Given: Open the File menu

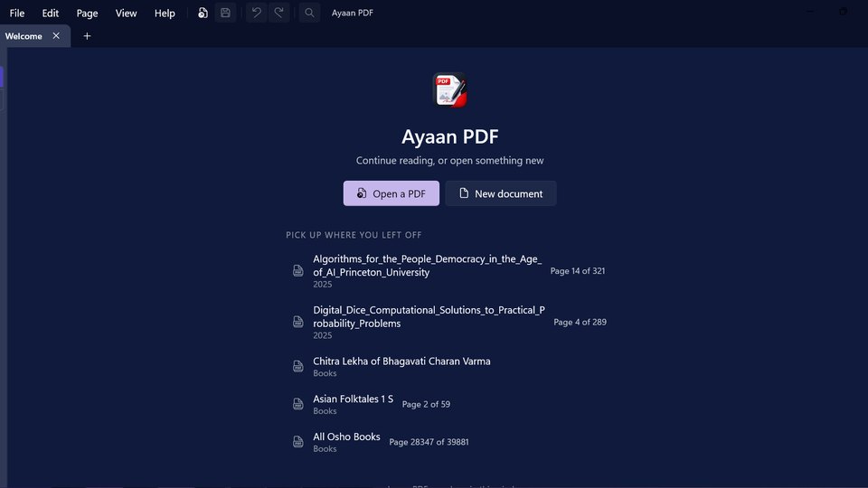Looking at the screenshot, I should (x=16, y=13).
